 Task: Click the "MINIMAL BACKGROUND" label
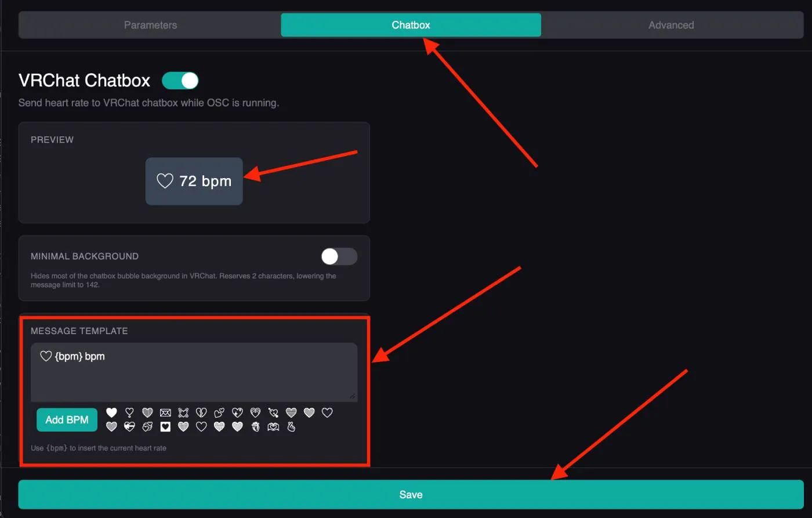85,256
